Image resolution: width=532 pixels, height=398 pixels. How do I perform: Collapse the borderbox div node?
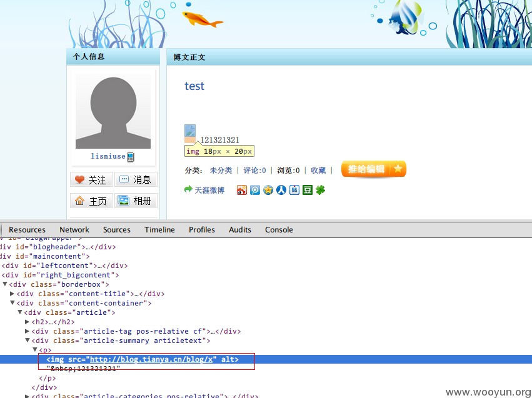click(x=5, y=284)
